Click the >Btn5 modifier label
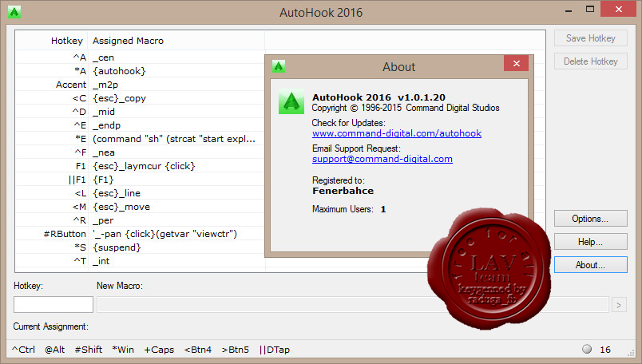642x364 pixels. pos(236,350)
